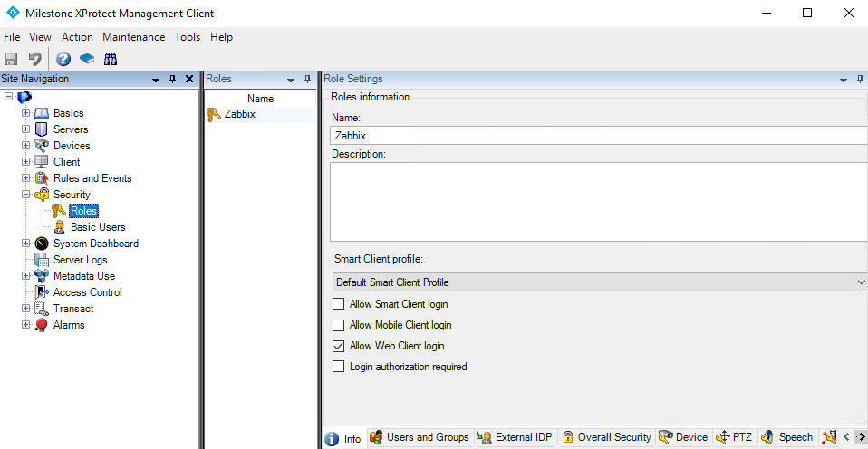This screenshot has height=449, width=868.
Task: Click the root site node icon
Action: click(x=24, y=98)
